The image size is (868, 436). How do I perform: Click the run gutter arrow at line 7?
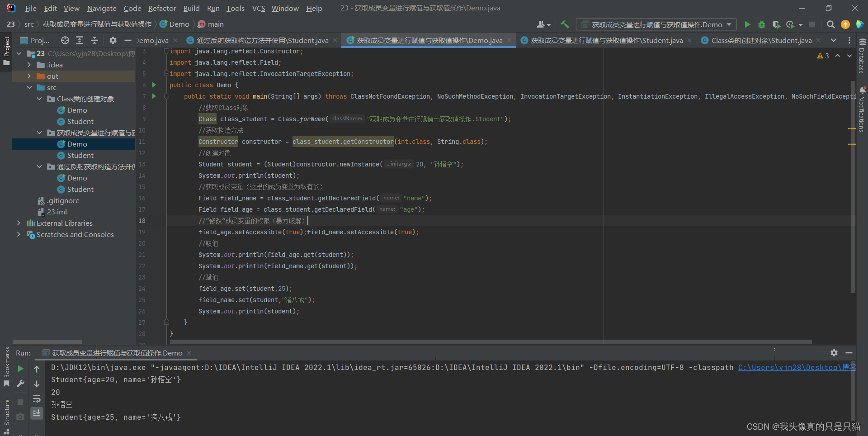154,96
